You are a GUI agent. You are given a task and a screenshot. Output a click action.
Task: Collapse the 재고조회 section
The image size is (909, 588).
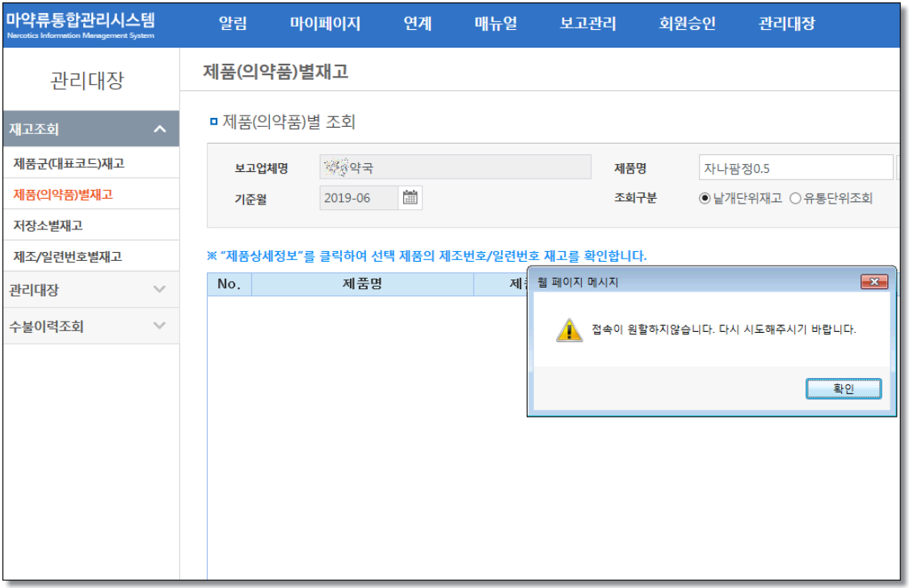[x=159, y=129]
